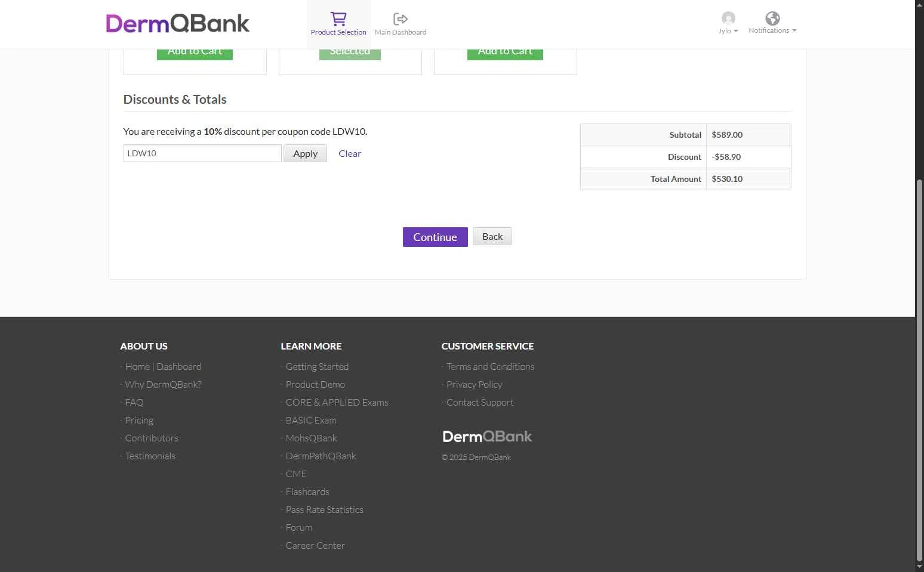The width and height of the screenshot is (924, 572).
Task: Click the DermQBank header logo
Action: (177, 23)
